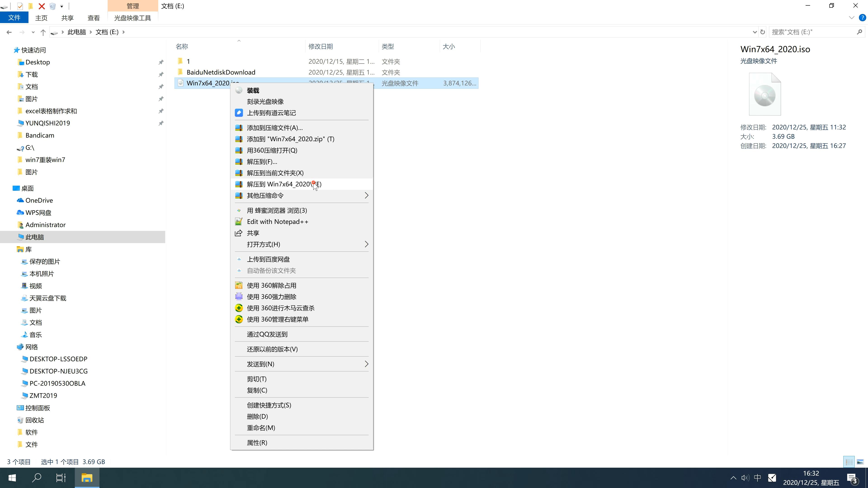This screenshot has height=488, width=868.
Task: Select Edit with Notepad++ option
Action: (x=278, y=221)
